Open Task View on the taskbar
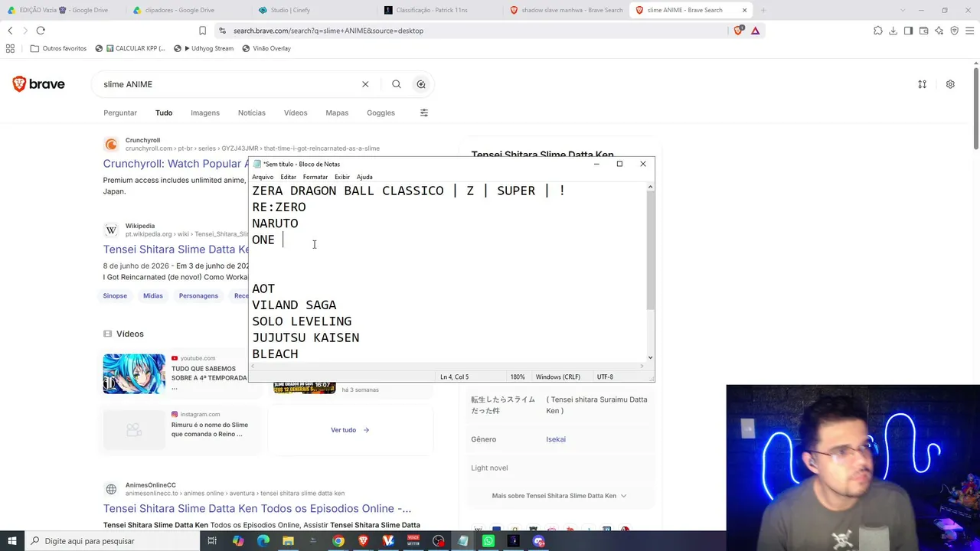The height and width of the screenshot is (551, 980). point(212,541)
